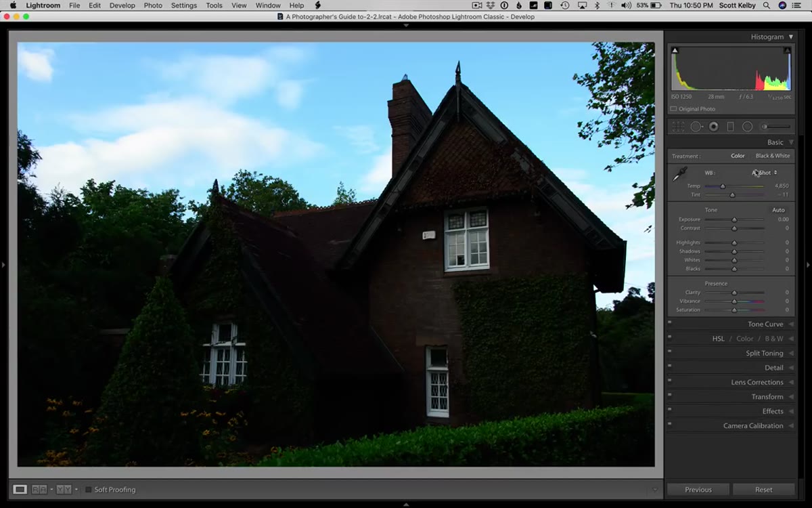Viewport: 812px width, 508px height.
Task: Toggle the Split Toning panel switch
Action: [669, 352]
